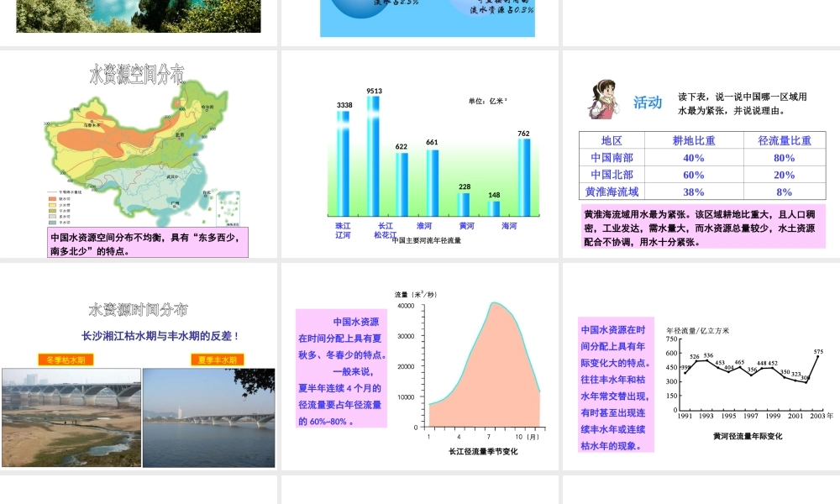Click the 9513 bar value label
The image size is (840, 504).
click(x=375, y=91)
